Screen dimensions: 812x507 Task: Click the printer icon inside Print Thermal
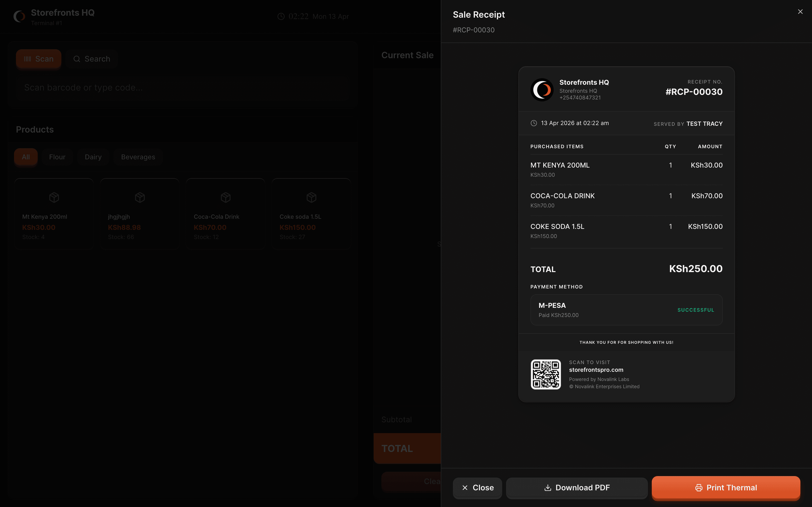pos(700,488)
